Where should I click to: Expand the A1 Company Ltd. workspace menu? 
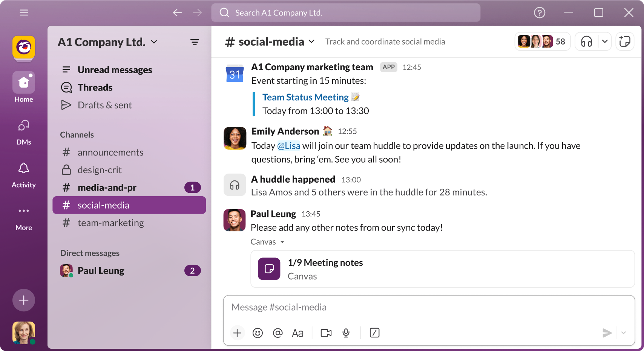click(x=107, y=42)
